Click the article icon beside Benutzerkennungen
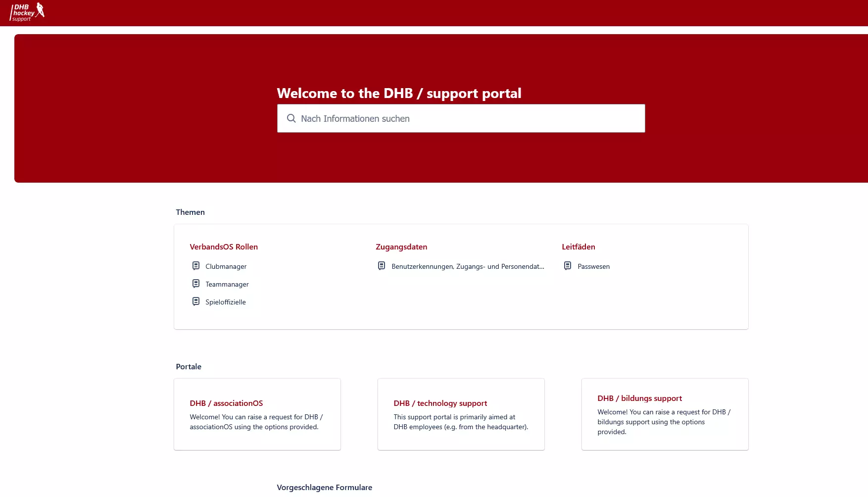This screenshot has height=497, width=868. (382, 266)
